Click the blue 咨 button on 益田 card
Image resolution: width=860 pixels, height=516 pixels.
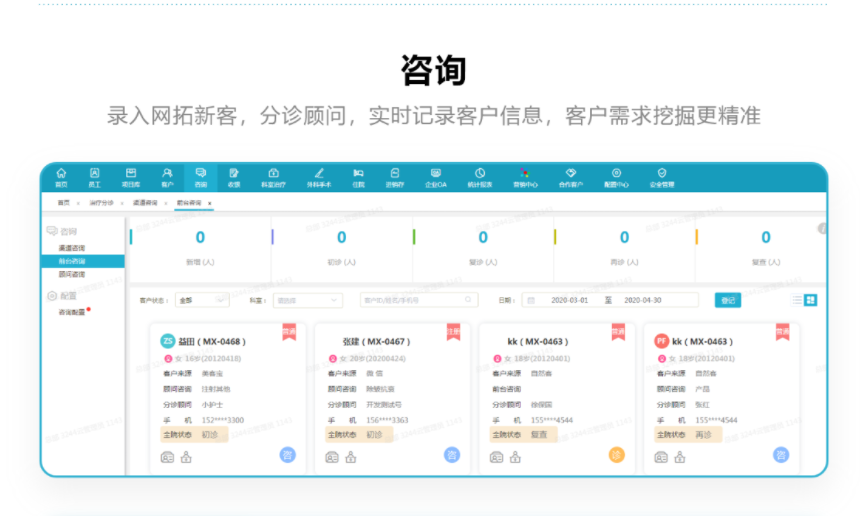[287, 455]
